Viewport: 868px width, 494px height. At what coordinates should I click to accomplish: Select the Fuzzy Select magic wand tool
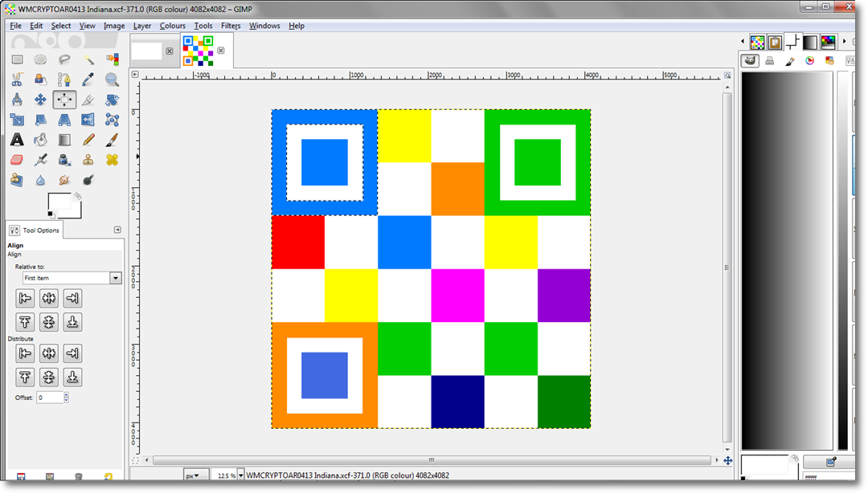click(88, 59)
